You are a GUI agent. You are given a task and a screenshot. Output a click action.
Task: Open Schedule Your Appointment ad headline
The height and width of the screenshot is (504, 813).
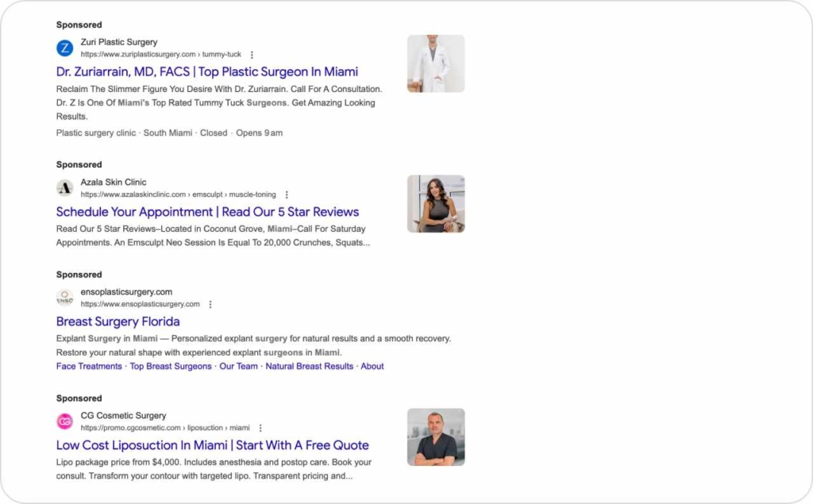pos(207,212)
